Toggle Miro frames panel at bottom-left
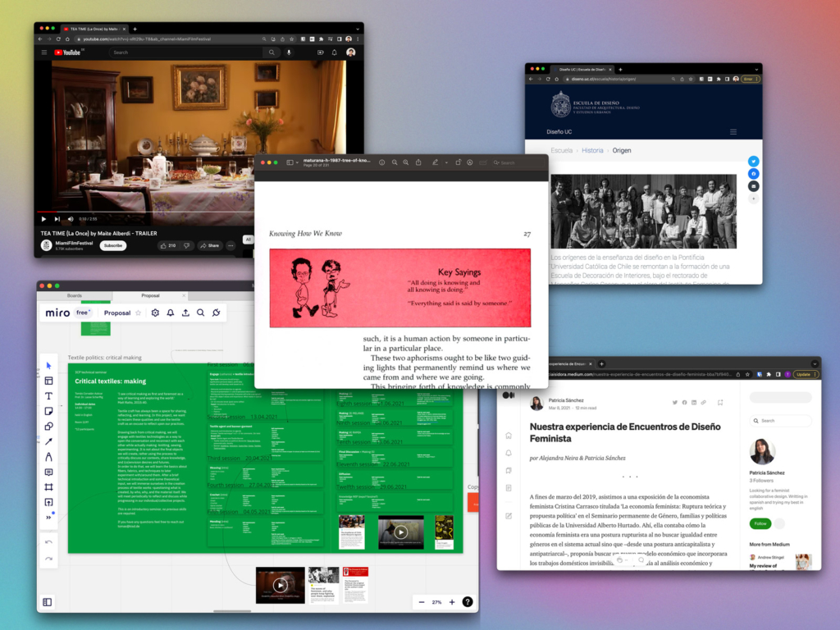 [x=48, y=602]
